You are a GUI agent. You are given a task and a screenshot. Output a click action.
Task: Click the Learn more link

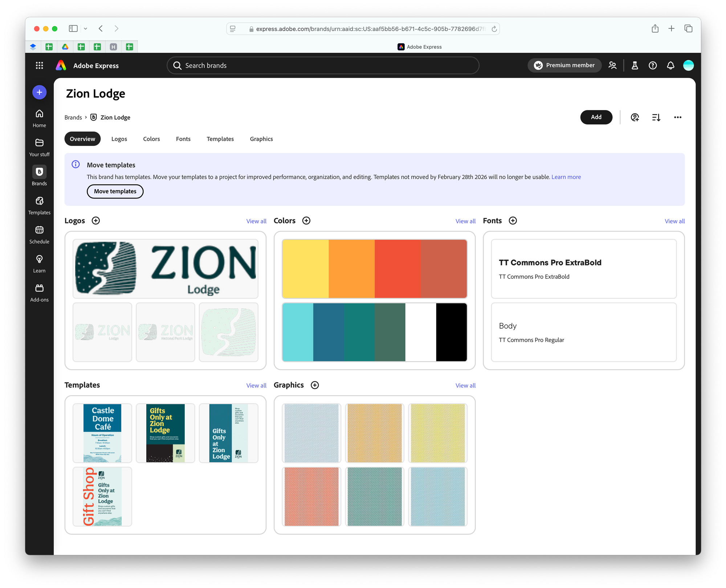pos(566,177)
